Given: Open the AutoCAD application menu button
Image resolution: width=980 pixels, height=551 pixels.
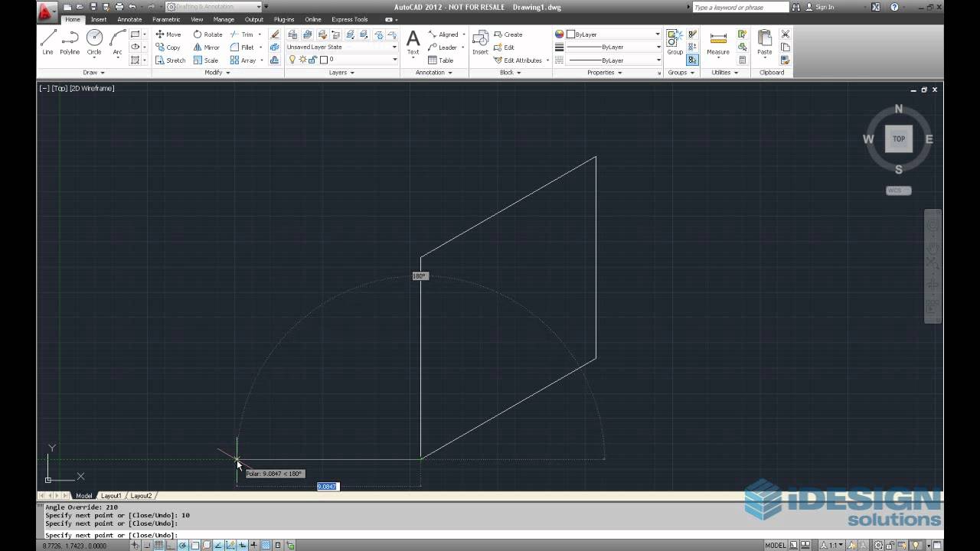Looking at the screenshot, I should tap(47, 11).
